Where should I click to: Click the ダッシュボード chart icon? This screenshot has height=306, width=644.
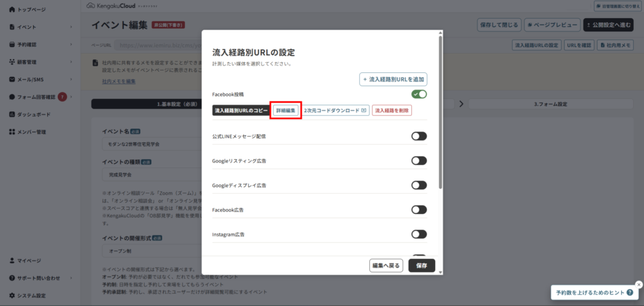tap(12, 114)
